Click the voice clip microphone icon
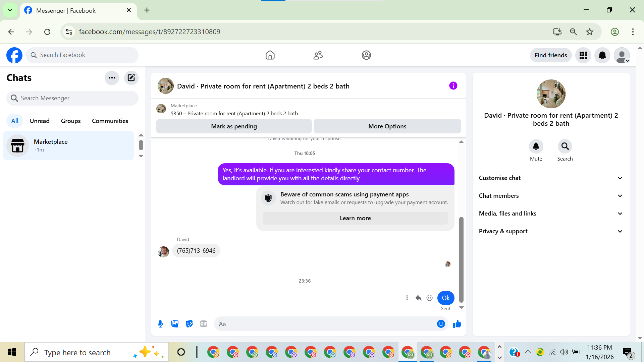This screenshot has width=644, height=362. pyautogui.click(x=160, y=324)
